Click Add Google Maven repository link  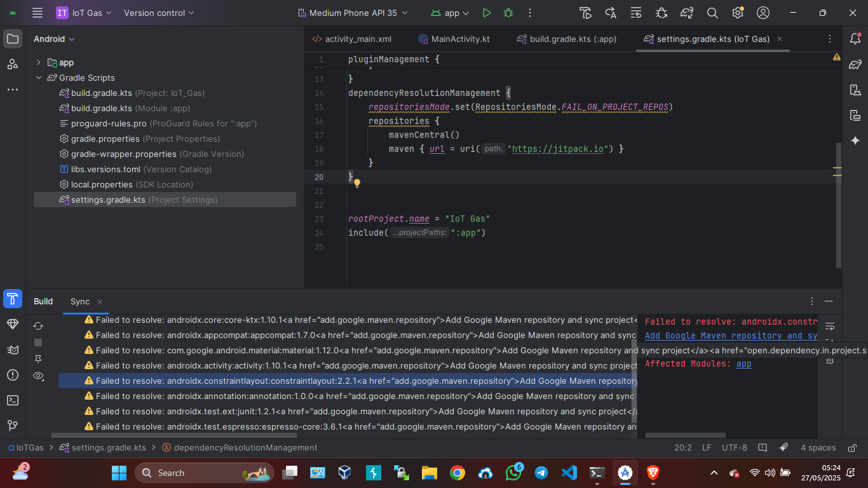tap(731, 335)
